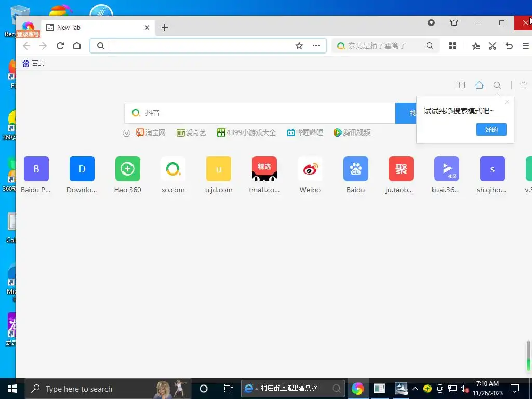This screenshot has width=532, height=399.
Task: Open the extensions grid icon
Action: (453, 46)
